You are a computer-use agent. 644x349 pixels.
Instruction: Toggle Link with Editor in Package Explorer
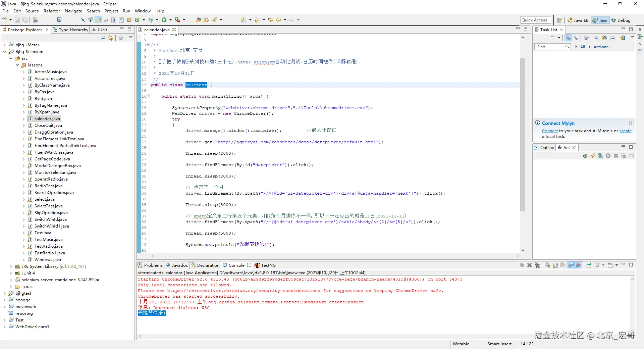pyautogui.click(x=111, y=38)
